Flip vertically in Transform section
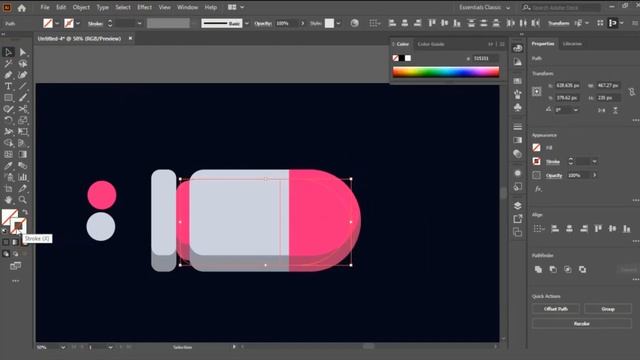 615,110
